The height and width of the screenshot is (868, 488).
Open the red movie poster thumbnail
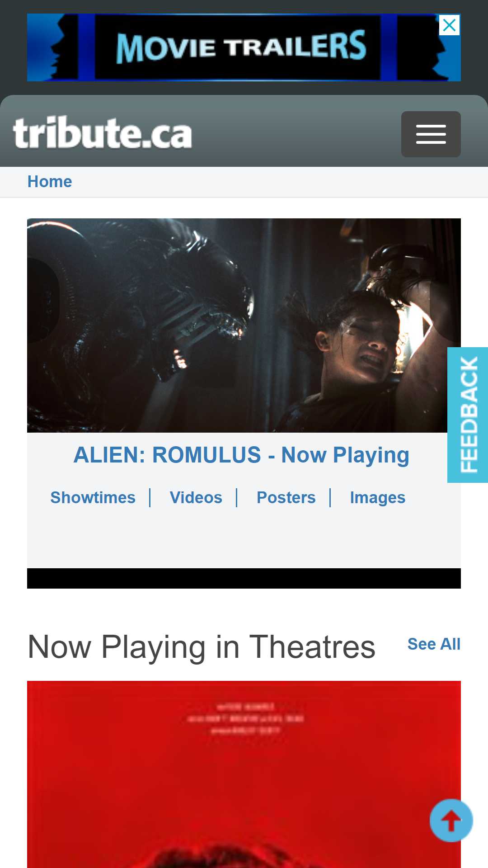244,774
